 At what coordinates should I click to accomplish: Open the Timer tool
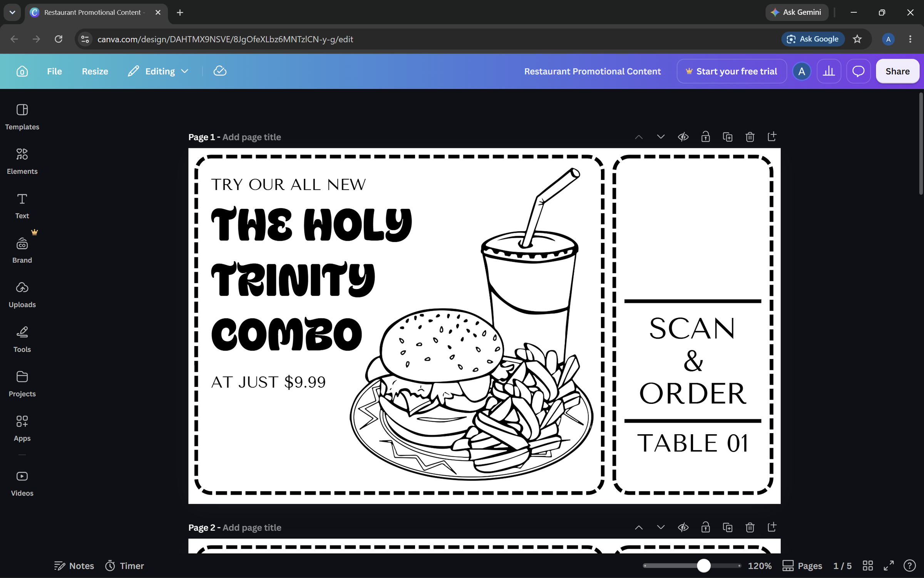[x=125, y=566]
